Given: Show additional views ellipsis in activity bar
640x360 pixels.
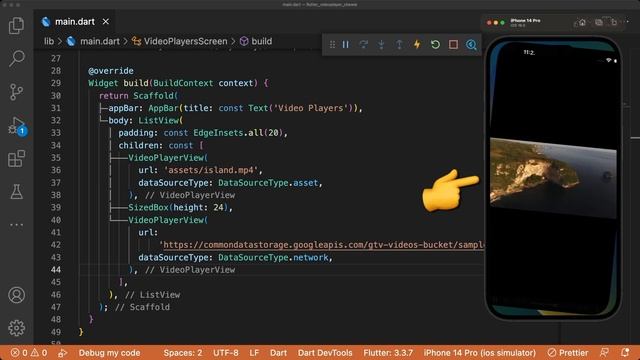Looking at the screenshot, I should click(x=16, y=224).
